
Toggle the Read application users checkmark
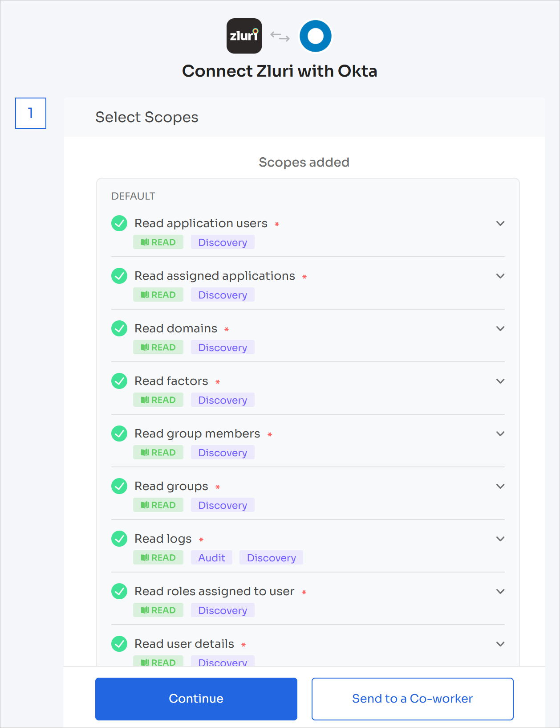(119, 223)
